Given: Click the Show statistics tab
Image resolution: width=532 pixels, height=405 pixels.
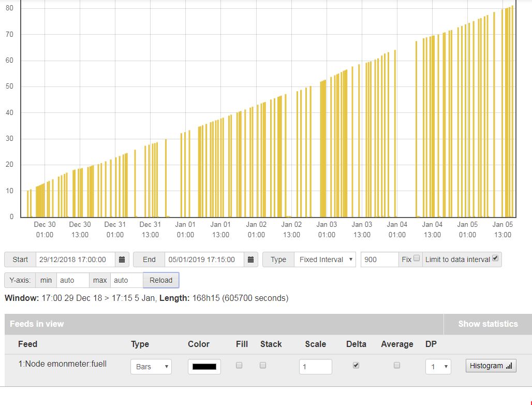Looking at the screenshot, I should pyautogui.click(x=487, y=324).
